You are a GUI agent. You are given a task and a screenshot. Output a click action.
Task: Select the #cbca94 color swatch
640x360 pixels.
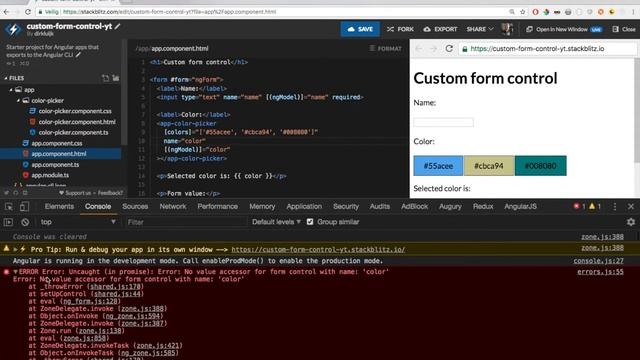pos(489,166)
